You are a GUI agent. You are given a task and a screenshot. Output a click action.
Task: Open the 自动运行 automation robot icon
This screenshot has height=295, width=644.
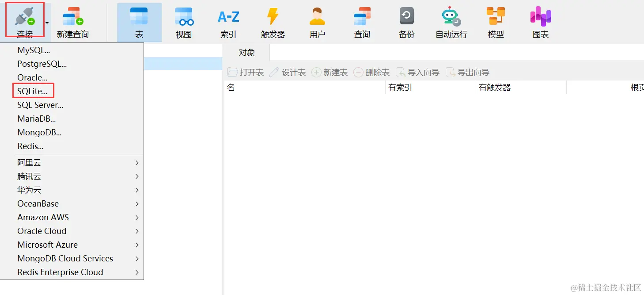[451, 17]
